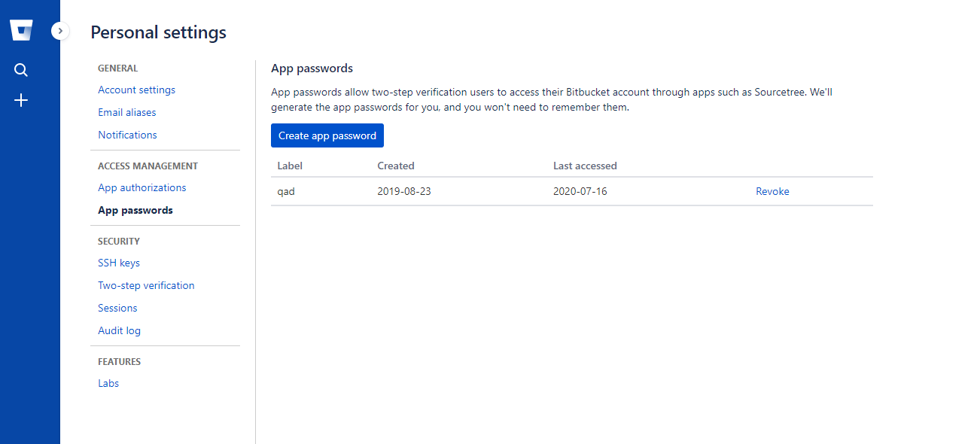980x444 pixels.
Task: Open Two-step verification settings
Action: [146, 285]
